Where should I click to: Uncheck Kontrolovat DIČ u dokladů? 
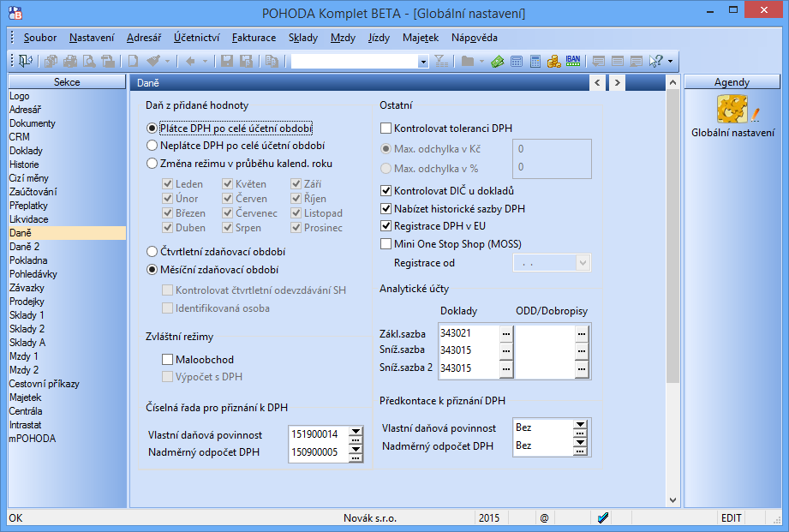pos(386,191)
